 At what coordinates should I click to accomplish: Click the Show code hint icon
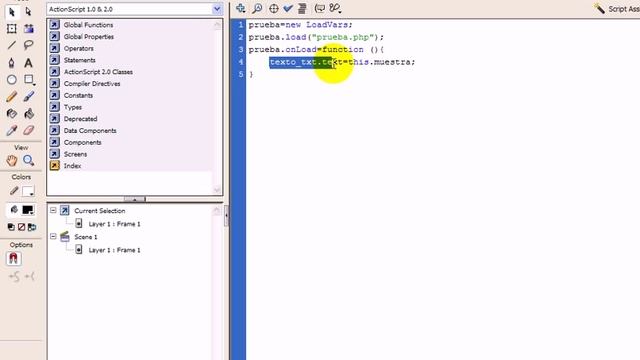pyautogui.click(x=320, y=8)
